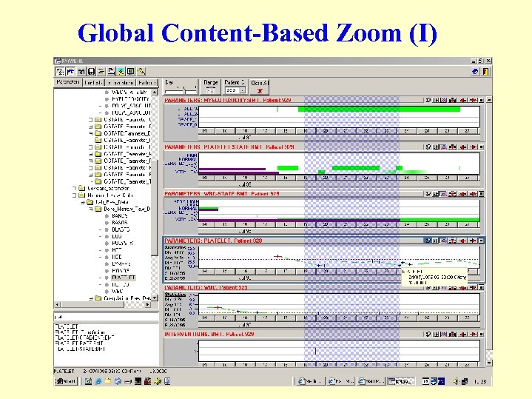Click the charts area scrollbar down arrow

tap(489, 363)
